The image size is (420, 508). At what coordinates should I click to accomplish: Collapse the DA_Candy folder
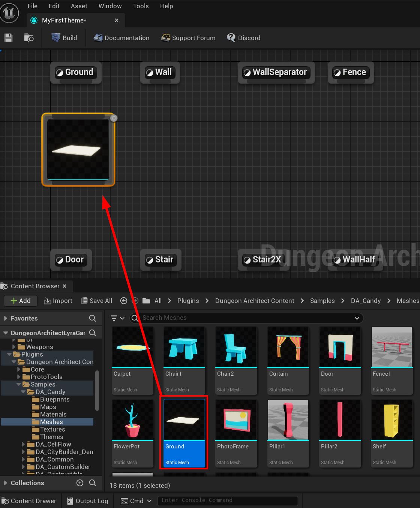23,392
